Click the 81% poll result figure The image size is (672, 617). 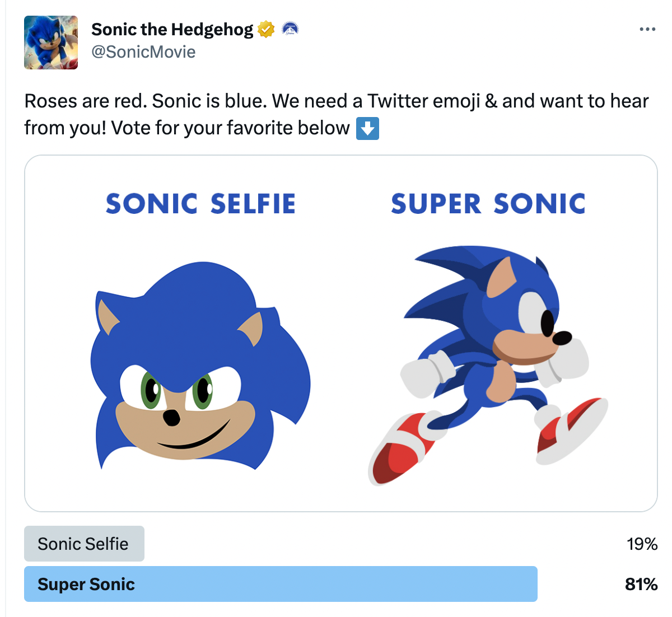coord(641,584)
